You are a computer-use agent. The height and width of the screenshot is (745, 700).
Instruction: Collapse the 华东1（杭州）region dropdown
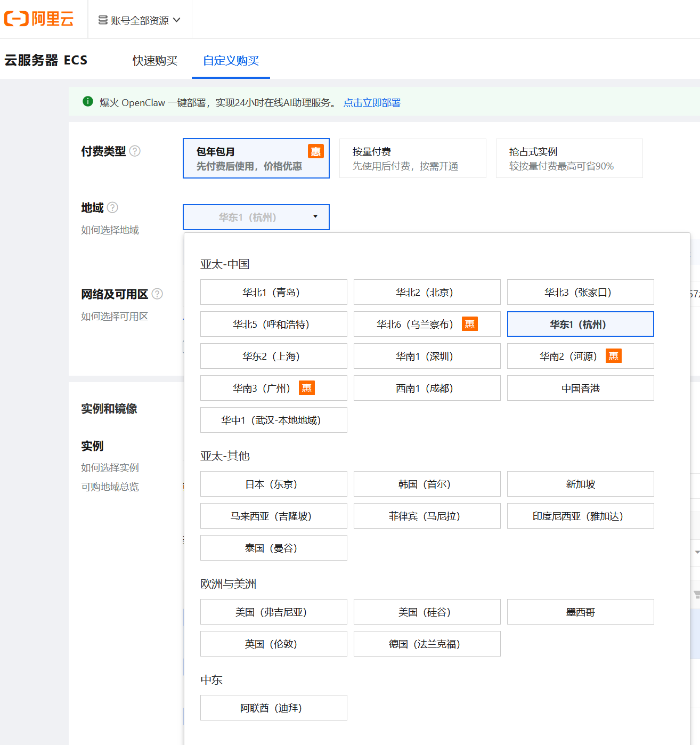tap(256, 217)
